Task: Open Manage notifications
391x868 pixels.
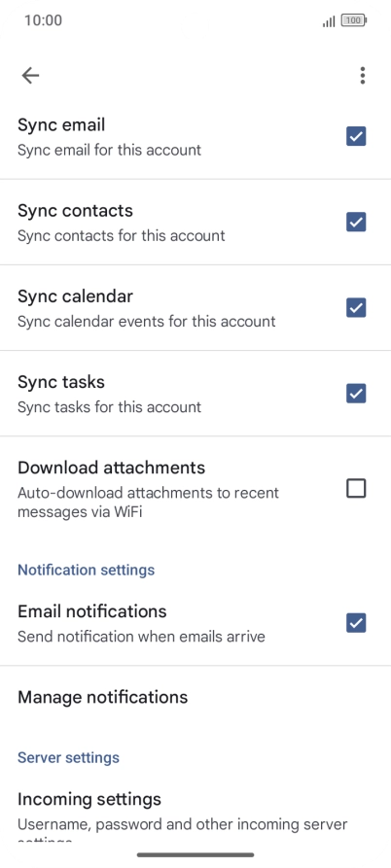Action: pos(195,697)
